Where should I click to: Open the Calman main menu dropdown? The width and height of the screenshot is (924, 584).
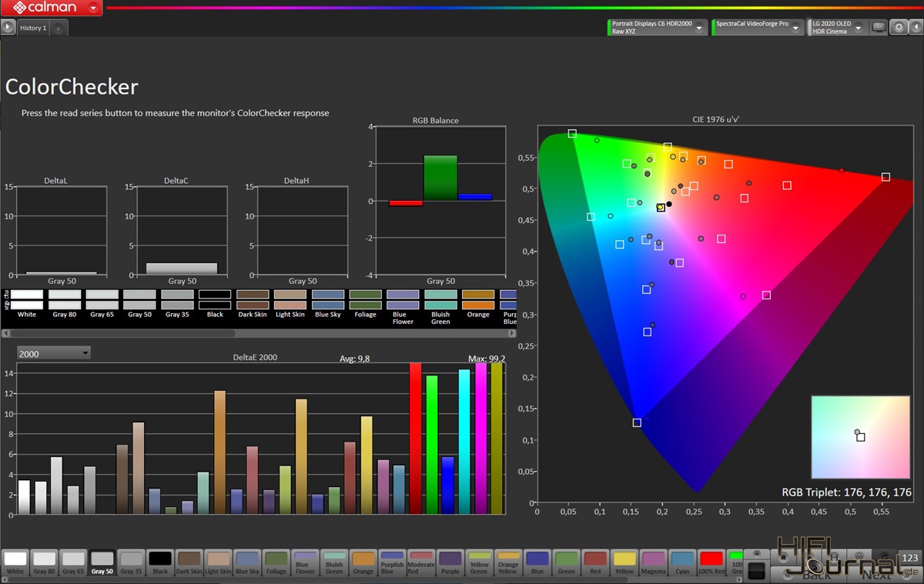93,8
